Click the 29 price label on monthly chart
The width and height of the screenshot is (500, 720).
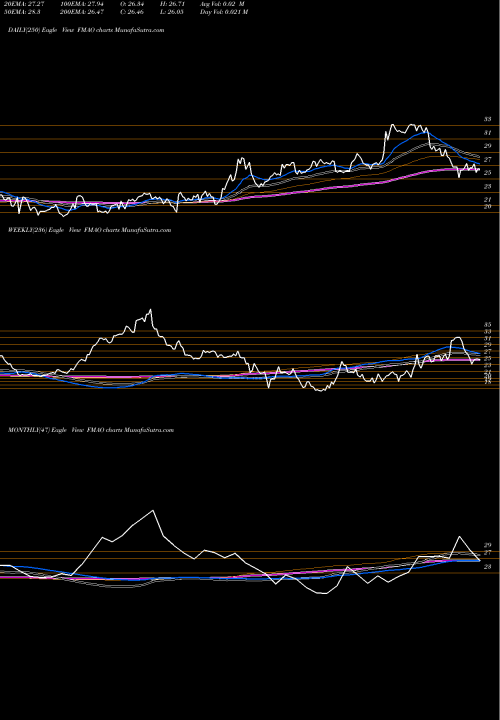pos(487,545)
